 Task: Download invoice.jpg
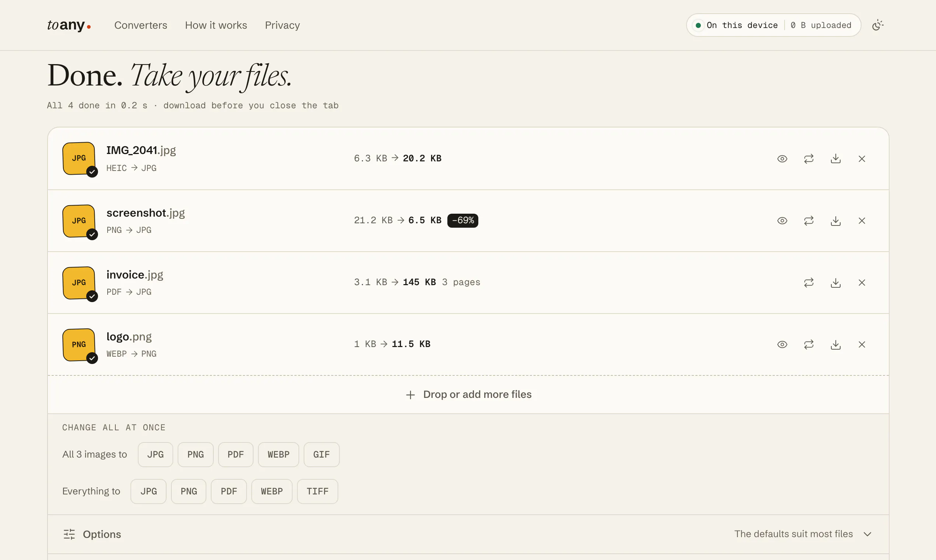coord(836,283)
